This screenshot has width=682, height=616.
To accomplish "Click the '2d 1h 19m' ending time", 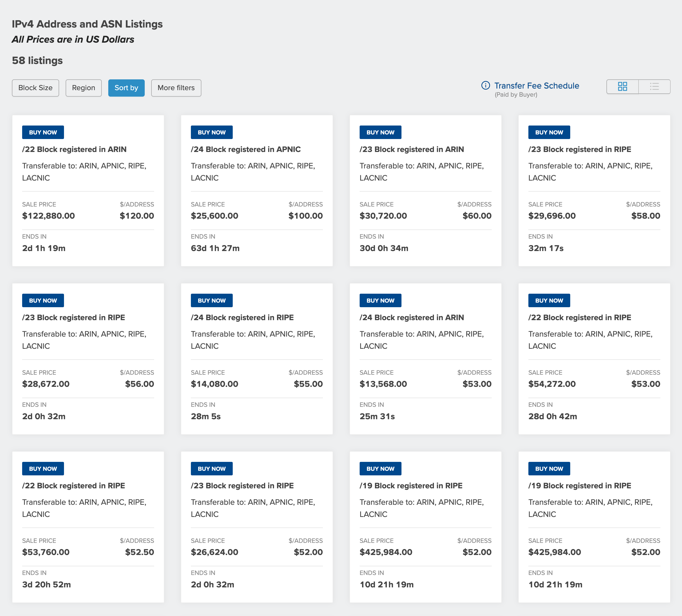I will pos(44,248).
